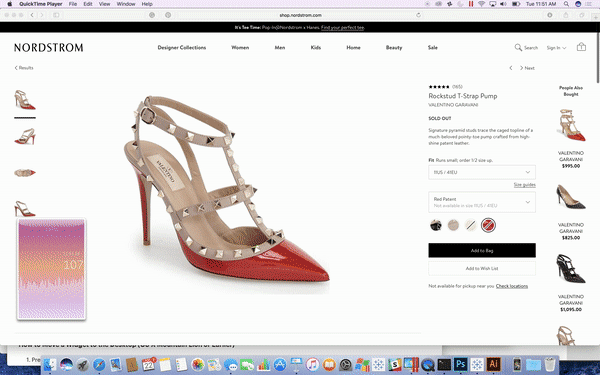The width and height of the screenshot is (600, 375).
Task: Go to previous product arrow
Action: [x=511, y=68]
